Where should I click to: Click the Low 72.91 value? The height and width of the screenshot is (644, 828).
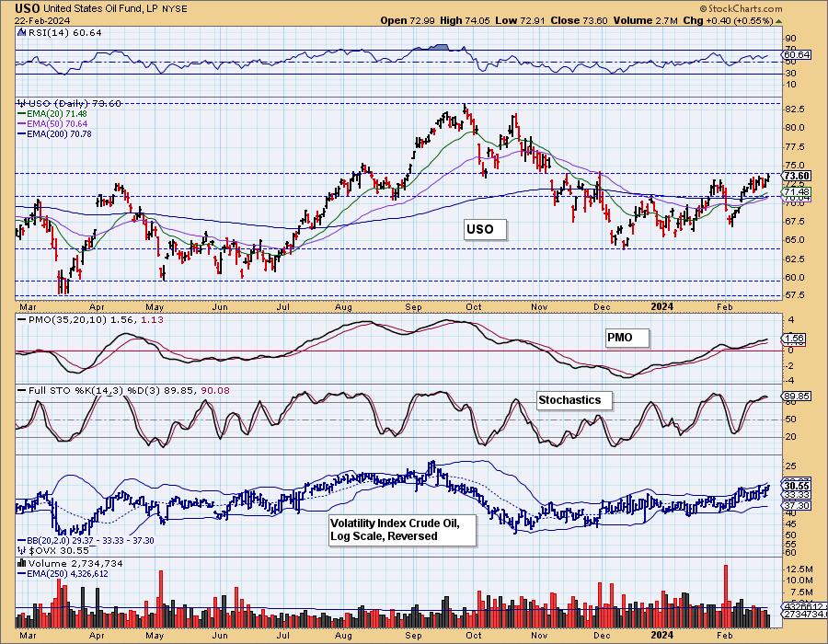[x=520, y=20]
